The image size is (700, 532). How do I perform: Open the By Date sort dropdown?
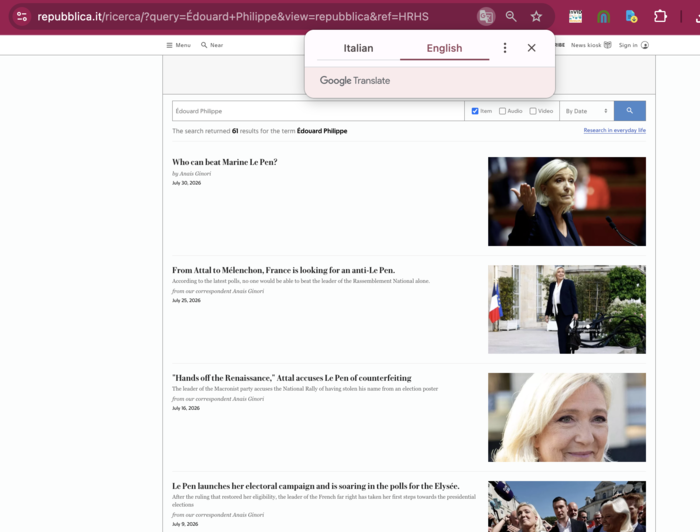pos(587,111)
